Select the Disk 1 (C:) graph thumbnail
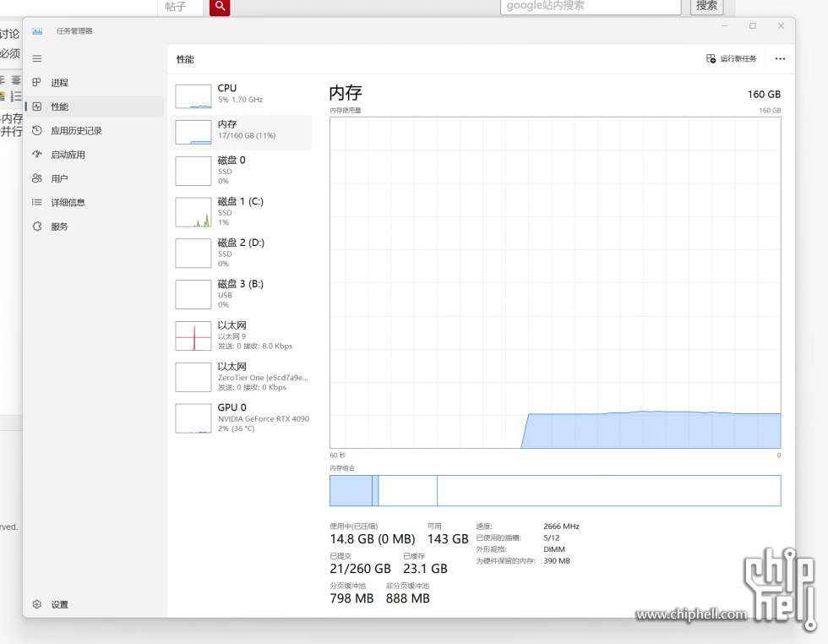The width and height of the screenshot is (828, 644). pyautogui.click(x=193, y=212)
